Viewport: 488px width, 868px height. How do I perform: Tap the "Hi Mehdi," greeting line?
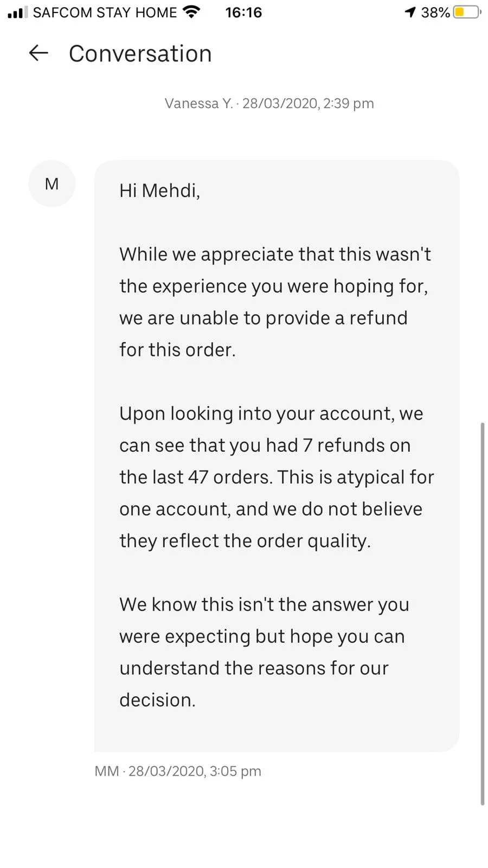click(x=159, y=190)
